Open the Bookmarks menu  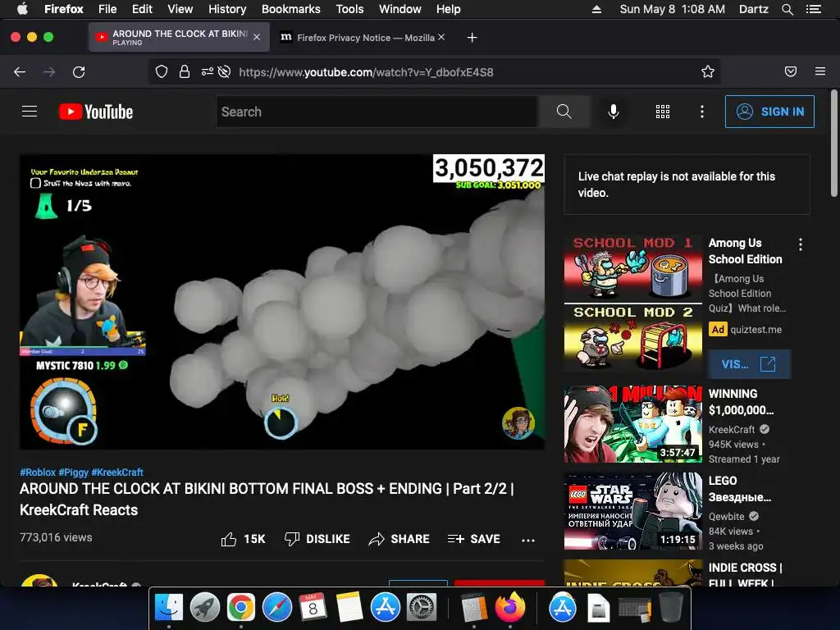pos(291,9)
